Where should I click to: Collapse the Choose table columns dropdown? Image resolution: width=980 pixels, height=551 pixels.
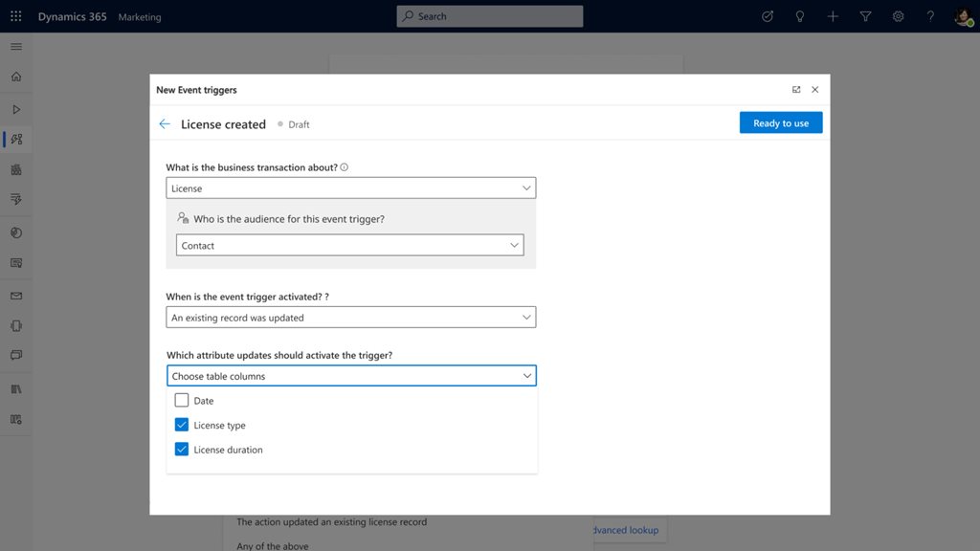(x=351, y=376)
